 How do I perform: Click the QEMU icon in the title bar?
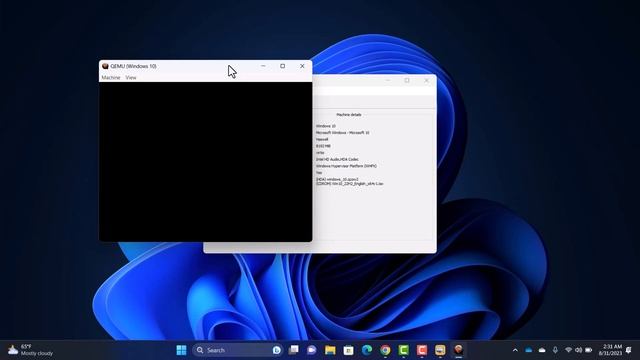tap(105, 66)
